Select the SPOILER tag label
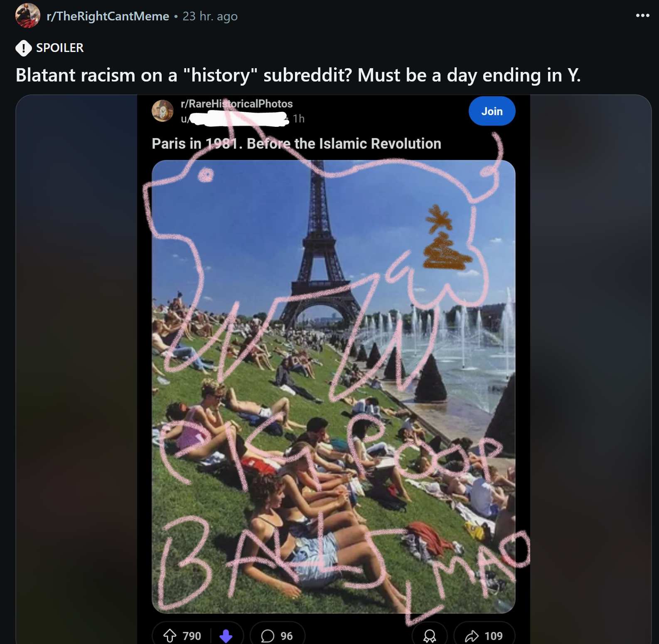The height and width of the screenshot is (644, 659). (x=60, y=48)
